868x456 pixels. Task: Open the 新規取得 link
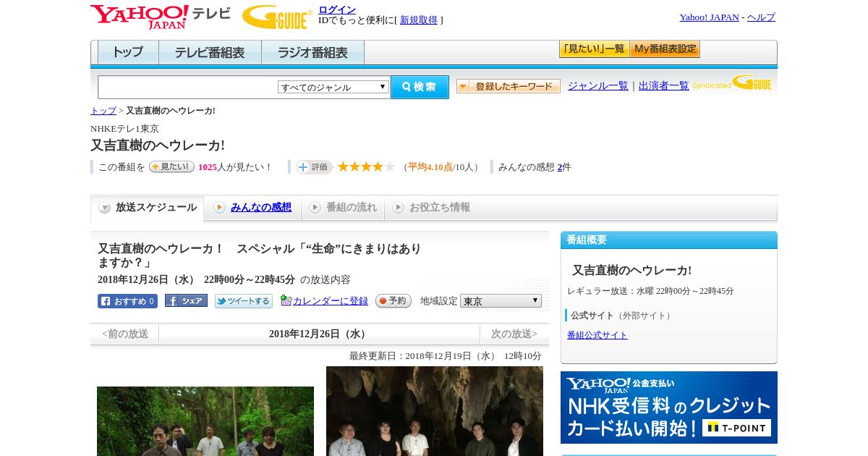(419, 20)
